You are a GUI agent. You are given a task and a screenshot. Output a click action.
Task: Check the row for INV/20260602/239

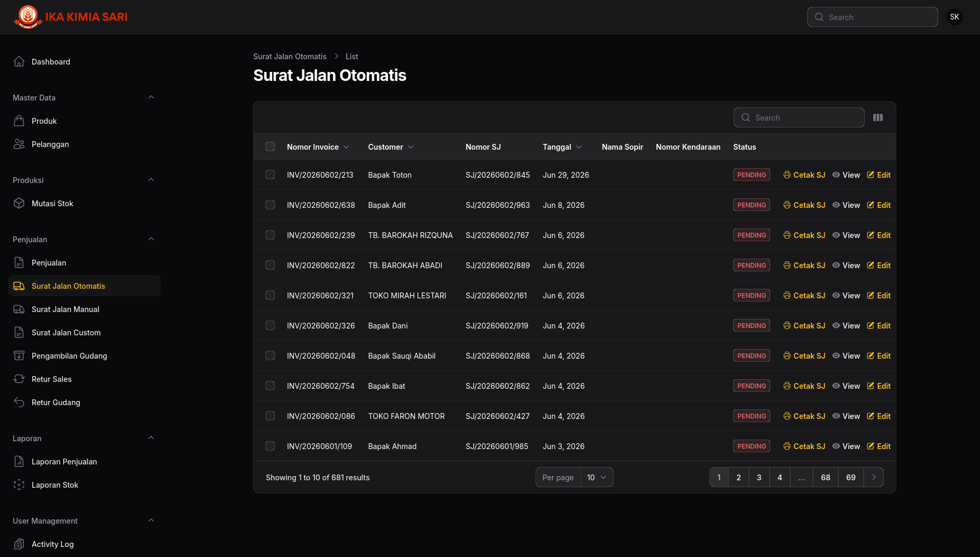[x=270, y=235]
